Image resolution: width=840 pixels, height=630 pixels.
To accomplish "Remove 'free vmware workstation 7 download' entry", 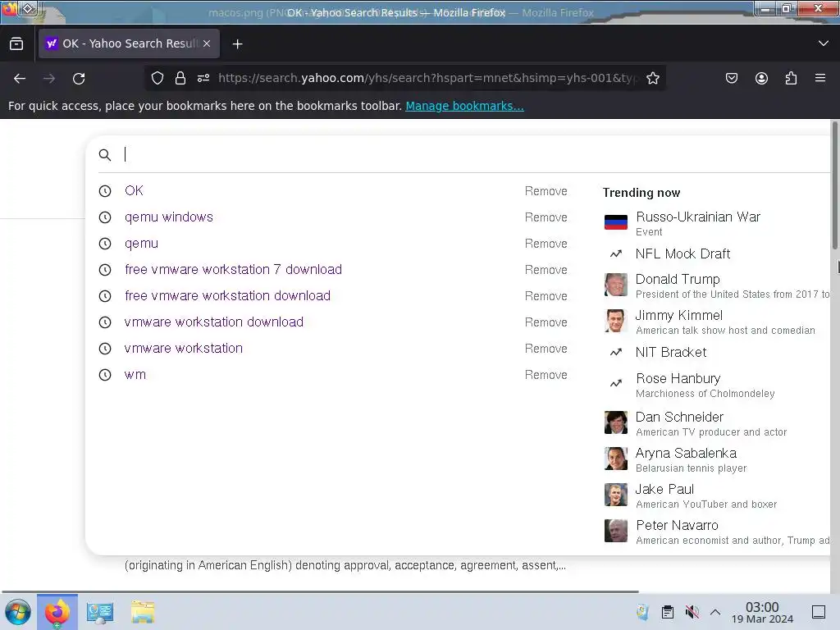I will [546, 270].
